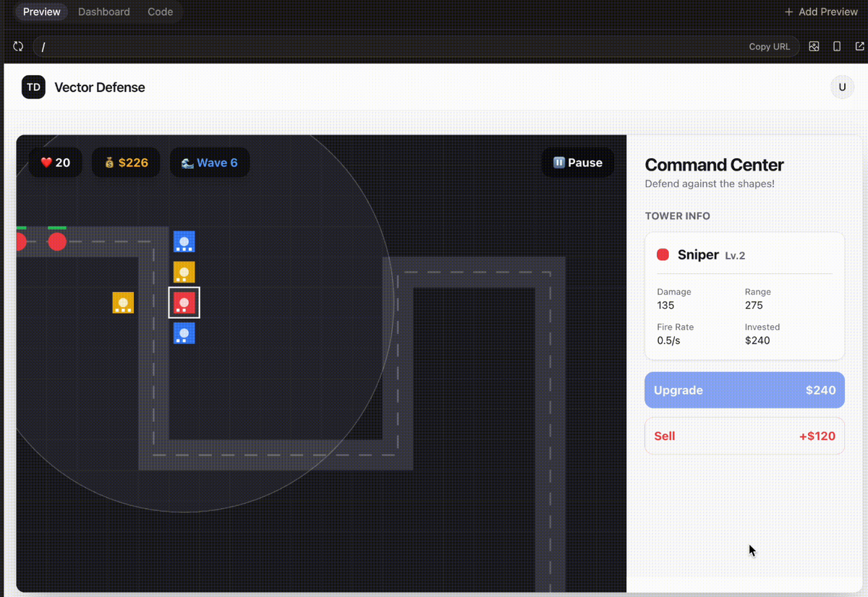Switch to the Dashboard tab
The image size is (868, 597).
pyautogui.click(x=104, y=12)
